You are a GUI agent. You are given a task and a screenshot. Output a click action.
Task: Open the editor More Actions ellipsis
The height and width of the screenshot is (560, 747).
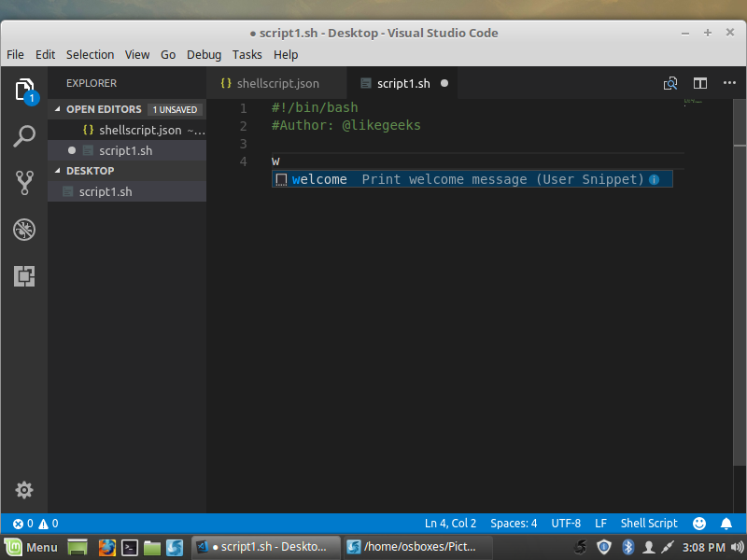point(729,83)
